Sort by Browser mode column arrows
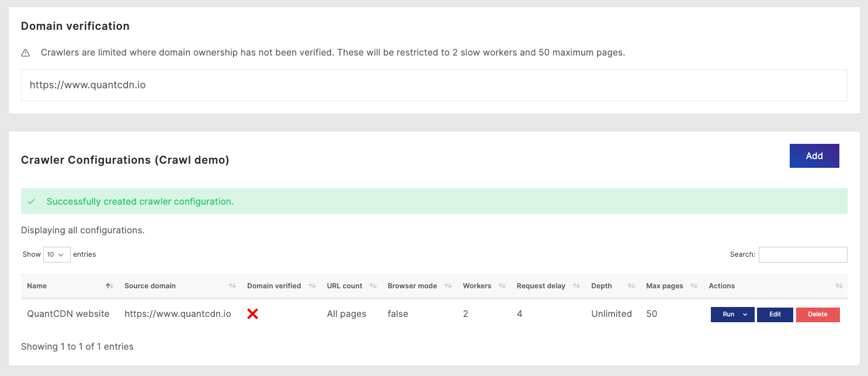The height and width of the screenshot is (376, 868). pos(448,286)
